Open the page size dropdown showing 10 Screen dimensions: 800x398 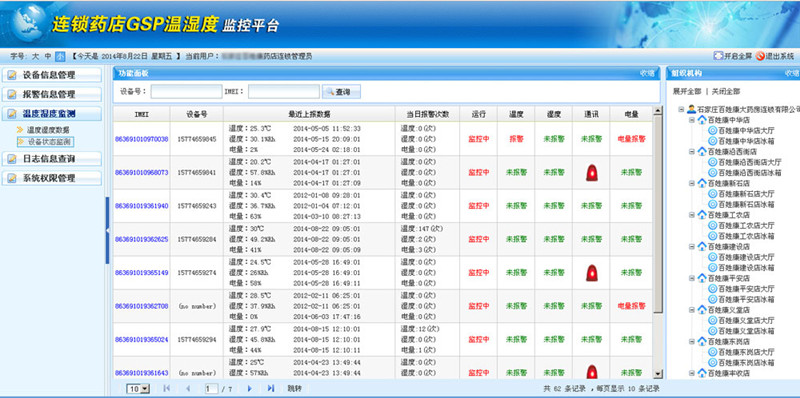[138, 389]
